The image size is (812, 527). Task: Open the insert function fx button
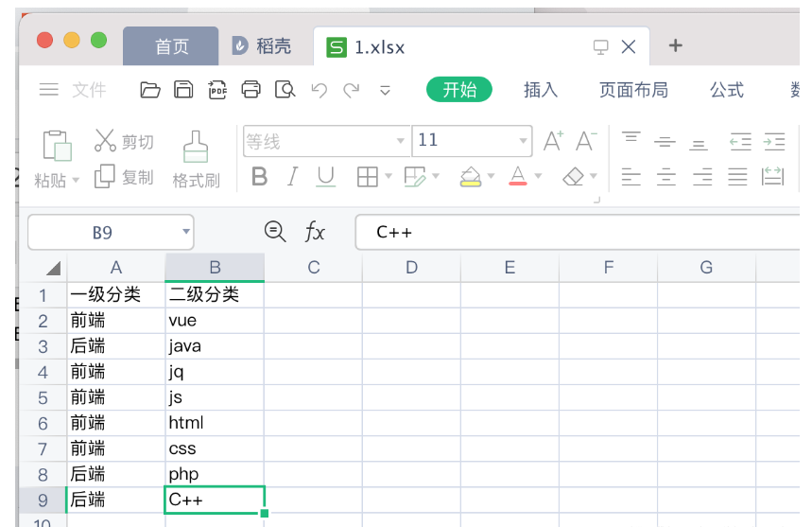point(315,231)
